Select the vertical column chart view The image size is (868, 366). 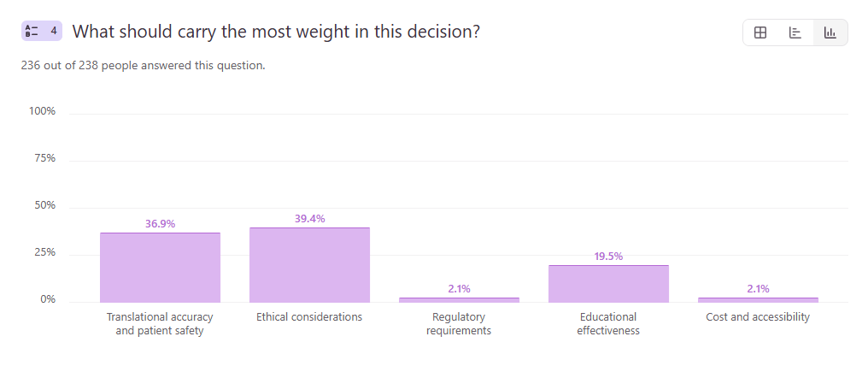pyautogui.click(x=830, y=32)
